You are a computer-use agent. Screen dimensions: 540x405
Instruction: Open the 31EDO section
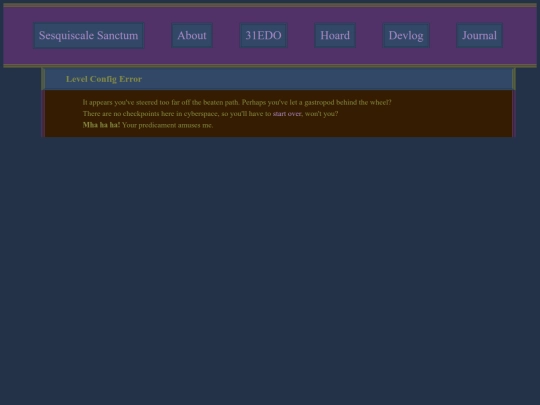(x=263, y=35)
